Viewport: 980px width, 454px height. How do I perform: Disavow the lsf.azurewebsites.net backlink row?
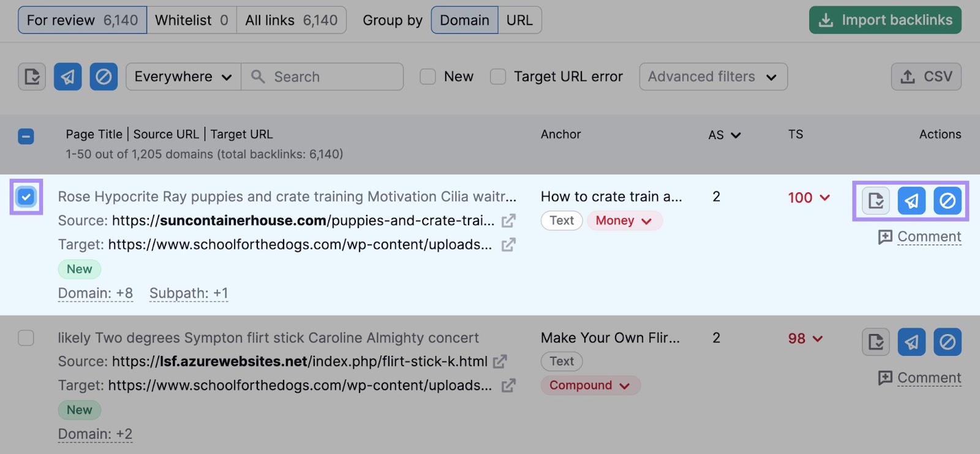point(947,341)
